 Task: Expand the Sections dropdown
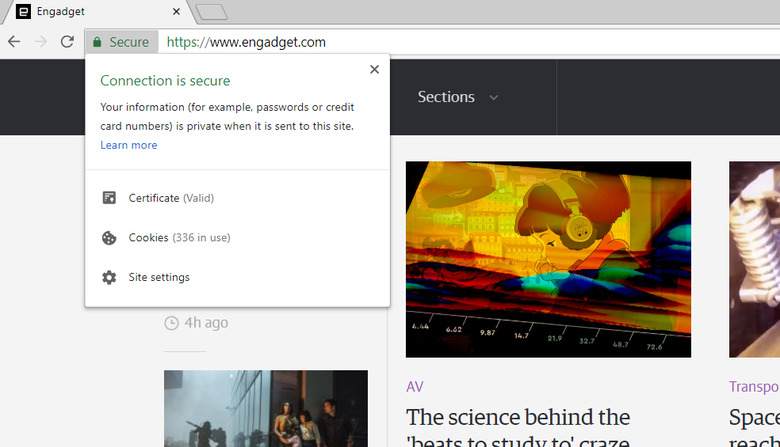(x=458, y=97)
